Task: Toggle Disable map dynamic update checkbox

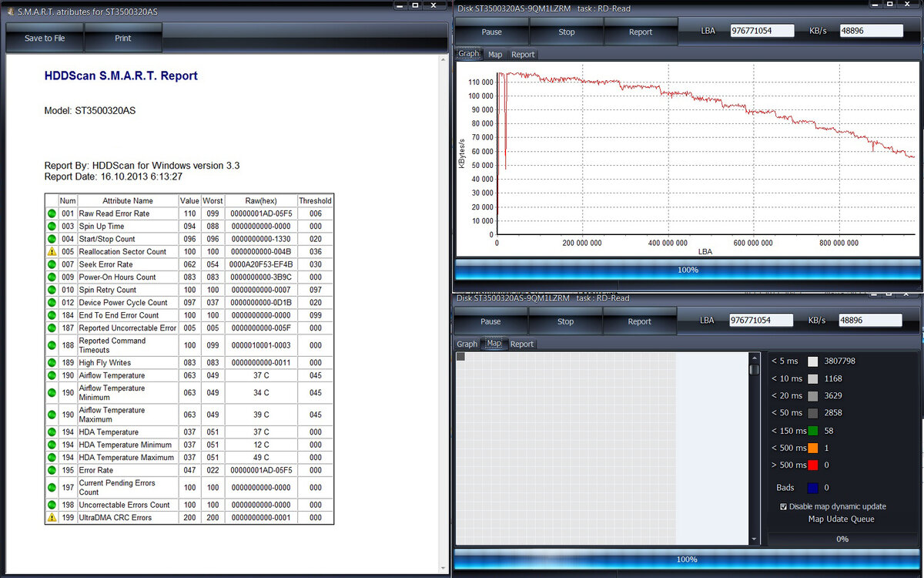Action: (783, 506)
